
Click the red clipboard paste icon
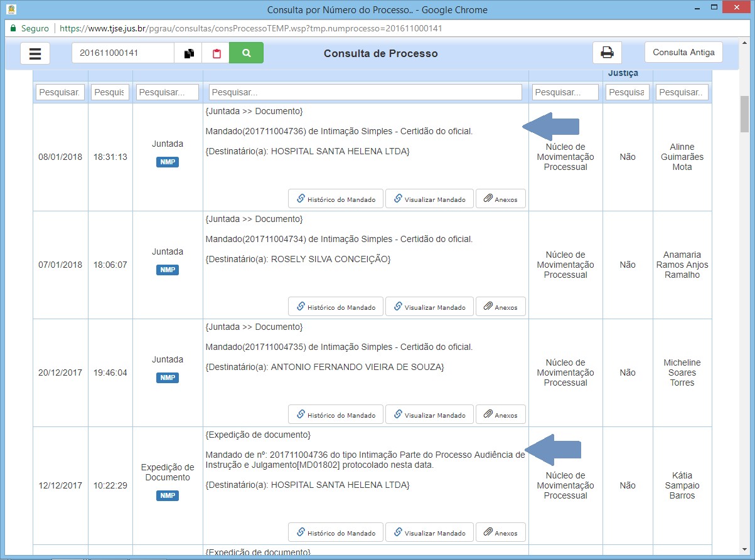click(x=216, y=53)
